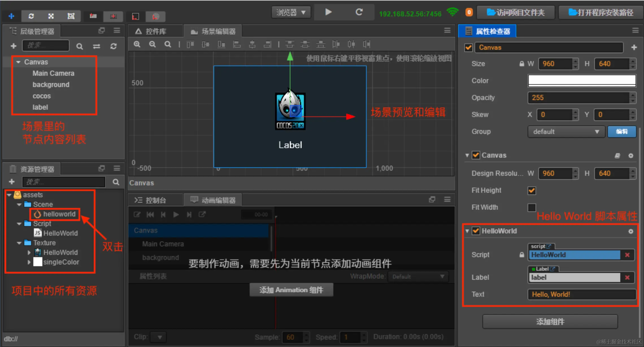Play the animation in the animation editor
Viewport: 644px width, 347px height.
(176, 214)
